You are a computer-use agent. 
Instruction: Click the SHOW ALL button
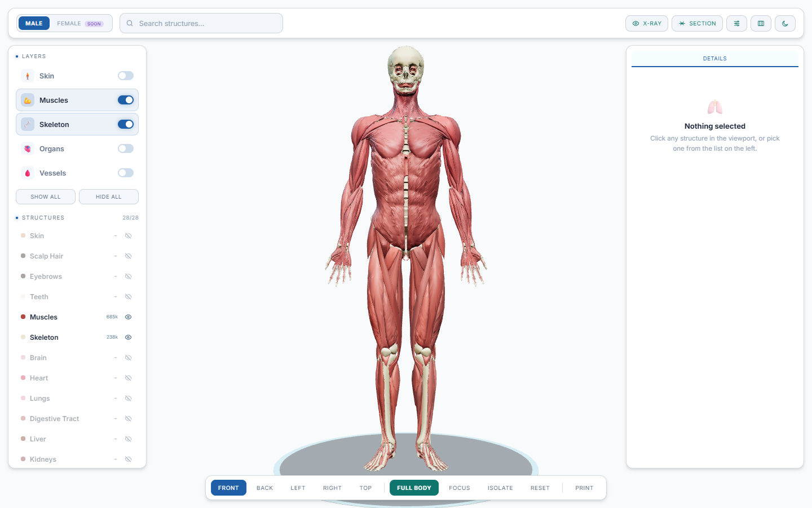[46, 196]
